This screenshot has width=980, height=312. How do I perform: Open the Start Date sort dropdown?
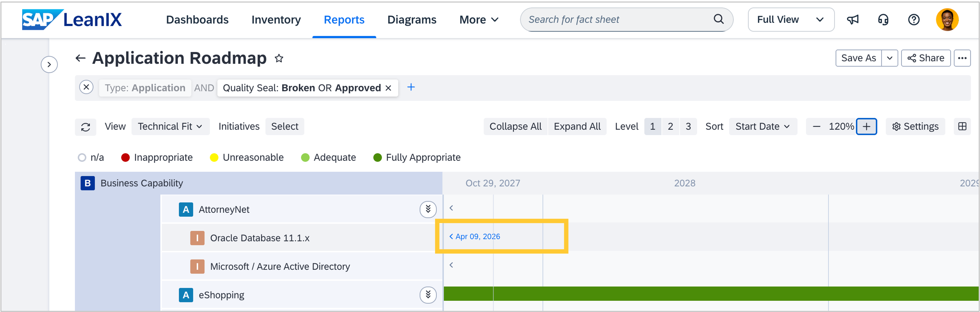coord(762,127)
